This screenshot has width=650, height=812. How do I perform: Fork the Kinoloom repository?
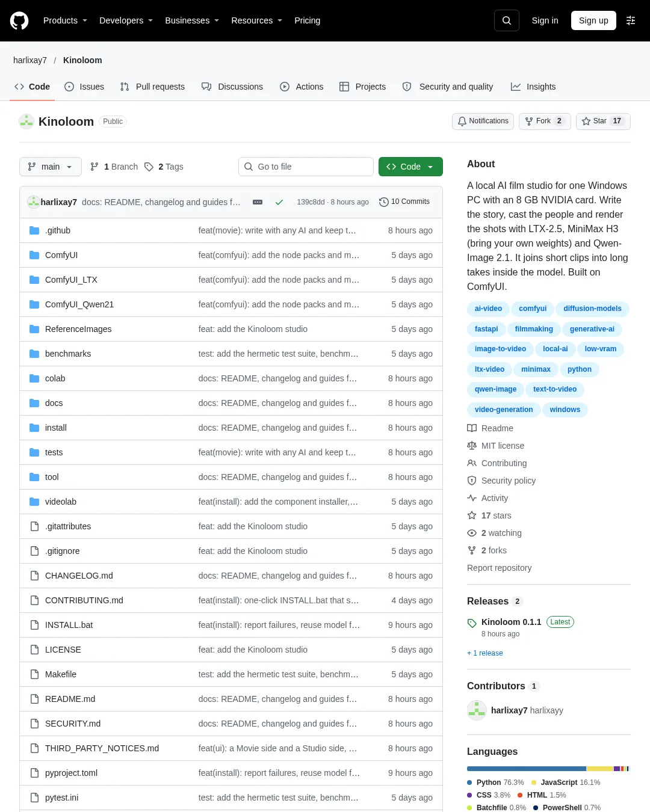point(545,121)
